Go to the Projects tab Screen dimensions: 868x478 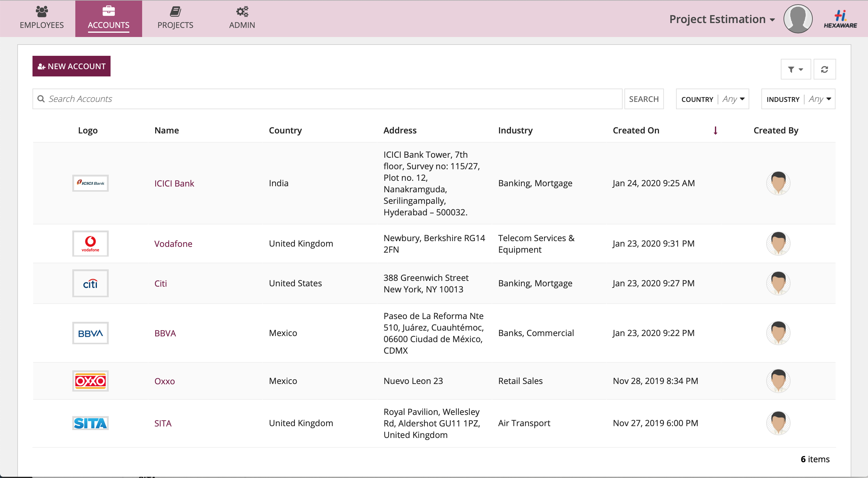(x=175, y=19)
